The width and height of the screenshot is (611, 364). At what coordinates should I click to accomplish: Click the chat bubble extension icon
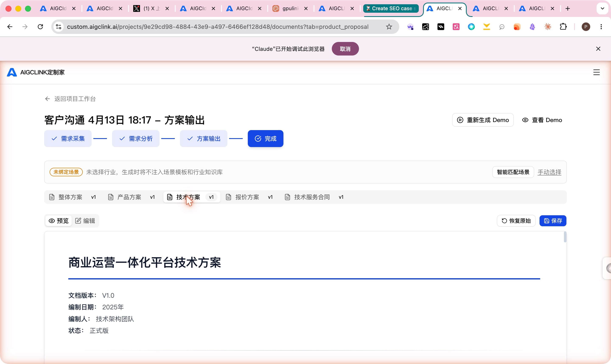pos(502,27)
